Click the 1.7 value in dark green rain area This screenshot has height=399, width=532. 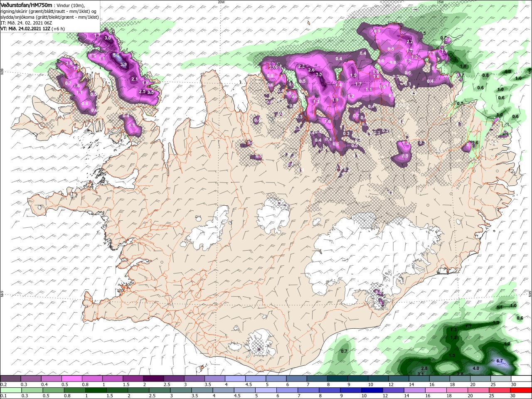(x=468, y=326)
